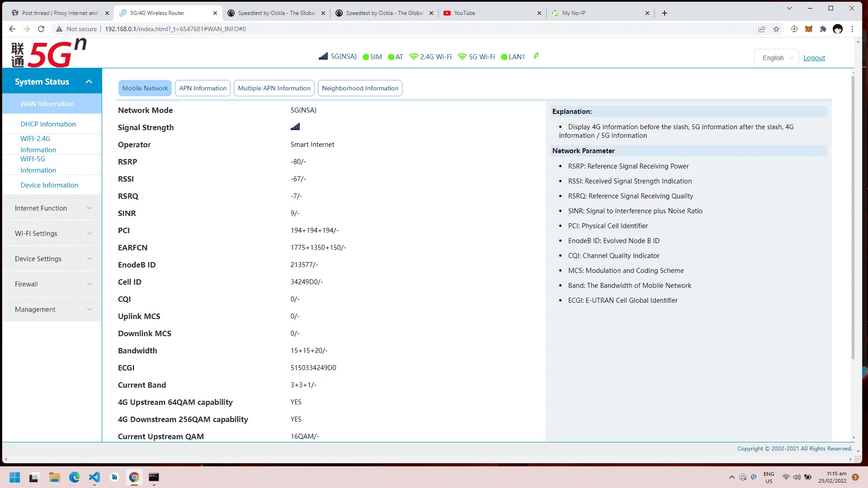This screenshot has height=488, width=868.
Task: Click the 5G Wi-Fi status icon
Action: coord(462,56)
